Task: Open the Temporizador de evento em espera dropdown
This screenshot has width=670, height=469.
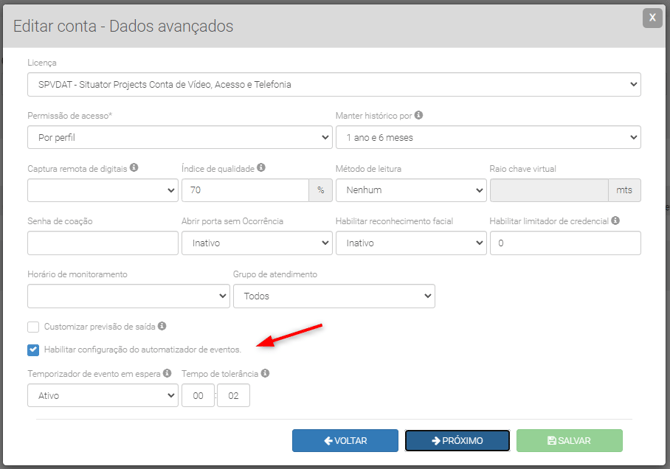Action: tap(103, 395)
